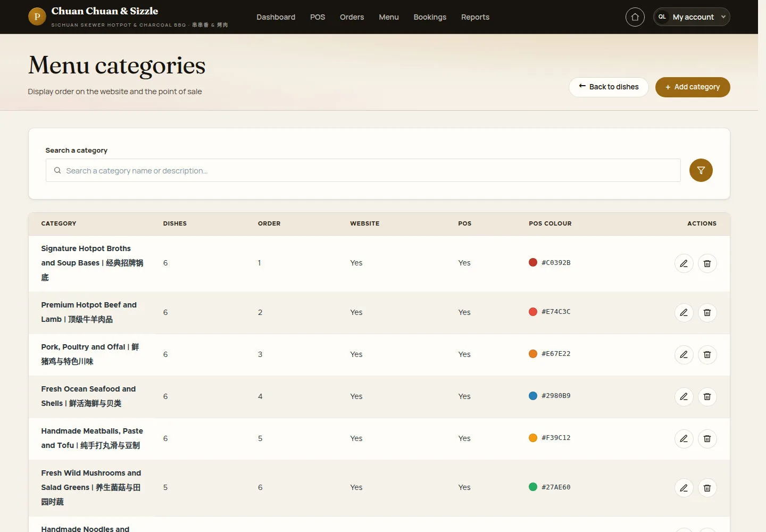Edit the Pork, Poultry and Offal category
This screenshot has width=766, height=532.
coord(684,354)
